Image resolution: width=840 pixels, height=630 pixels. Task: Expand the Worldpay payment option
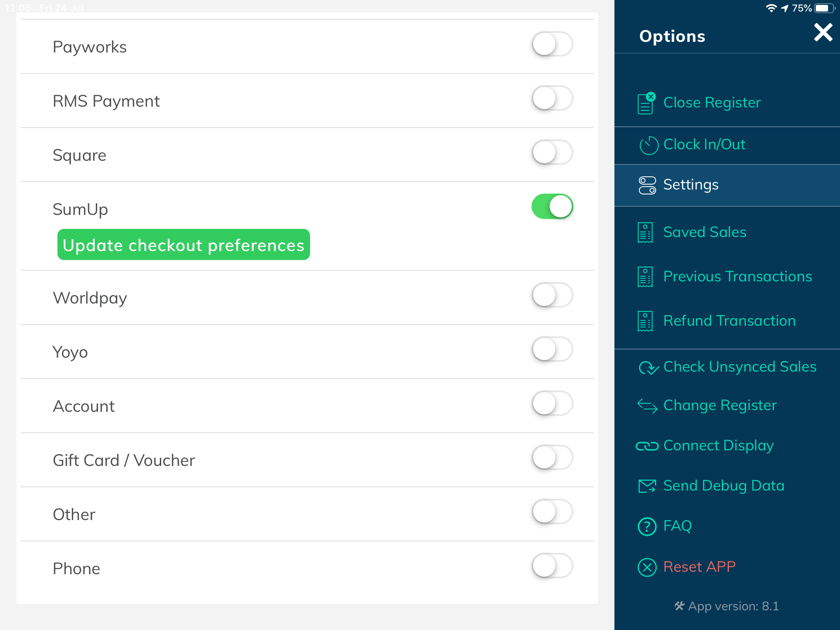pos(552,294)
